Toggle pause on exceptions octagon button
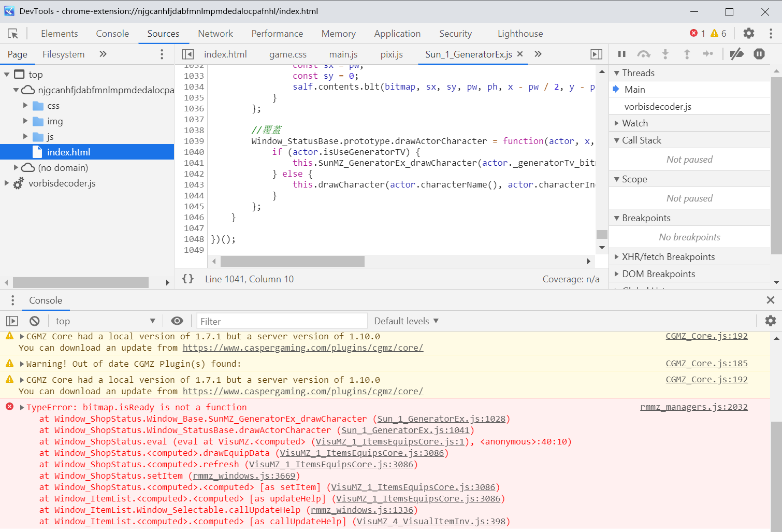782x532 pixels. tap(759, 54)
